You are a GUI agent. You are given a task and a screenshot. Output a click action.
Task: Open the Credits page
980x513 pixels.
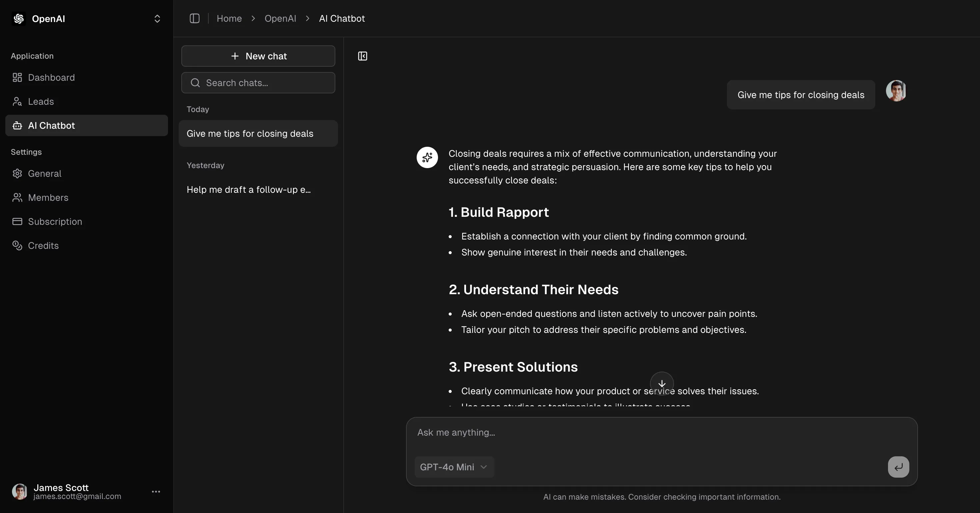(x=43, y=245)
